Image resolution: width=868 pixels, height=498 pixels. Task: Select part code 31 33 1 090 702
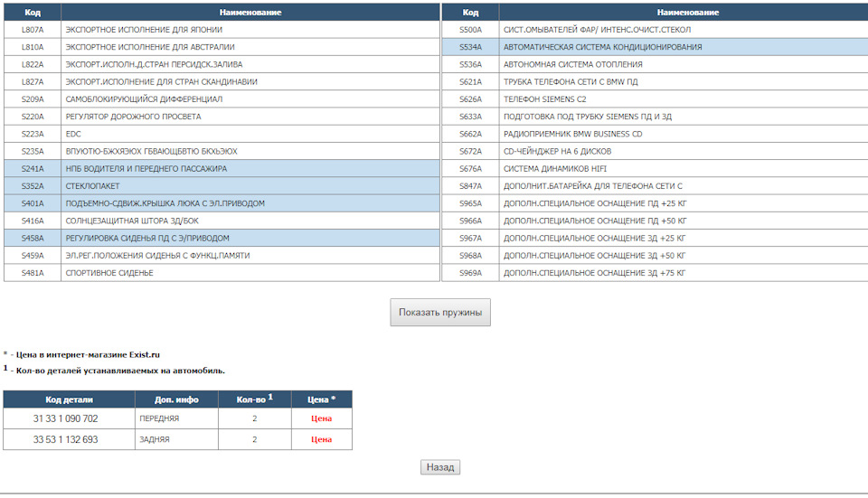click(65, 418)
